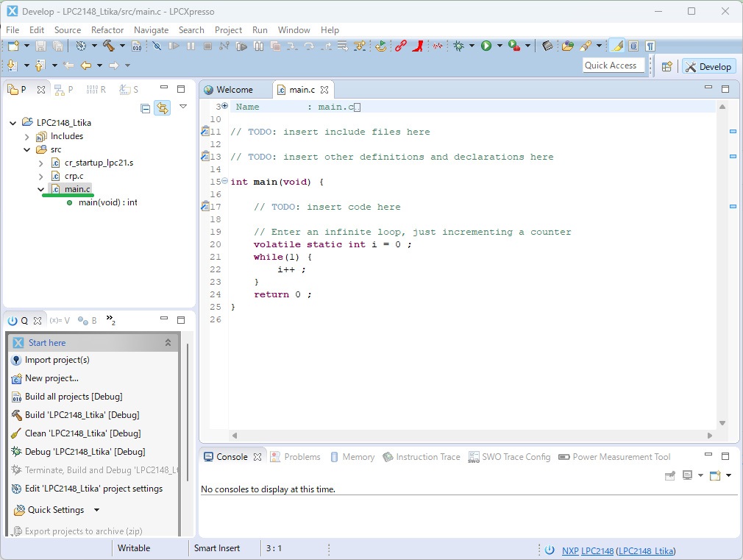The height and width of the screenshot is (560, 743).
Task: Expand the Includes folder in project tree
Action: pos(27,136)
